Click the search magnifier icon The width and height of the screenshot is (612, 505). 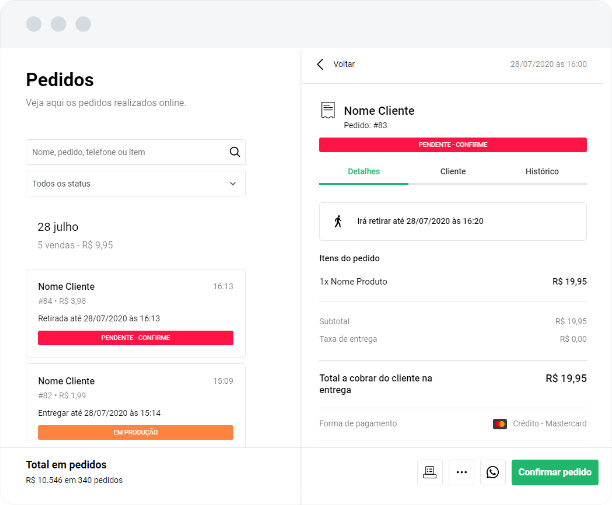click(x=235, y=152)
